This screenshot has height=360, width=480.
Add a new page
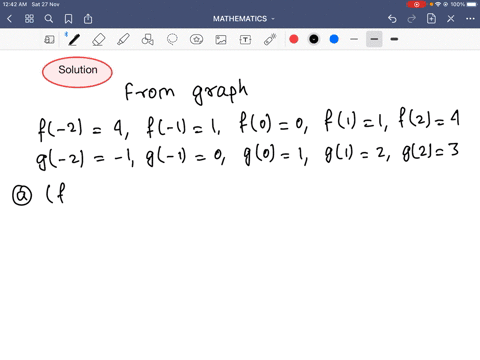click(431, 19)
